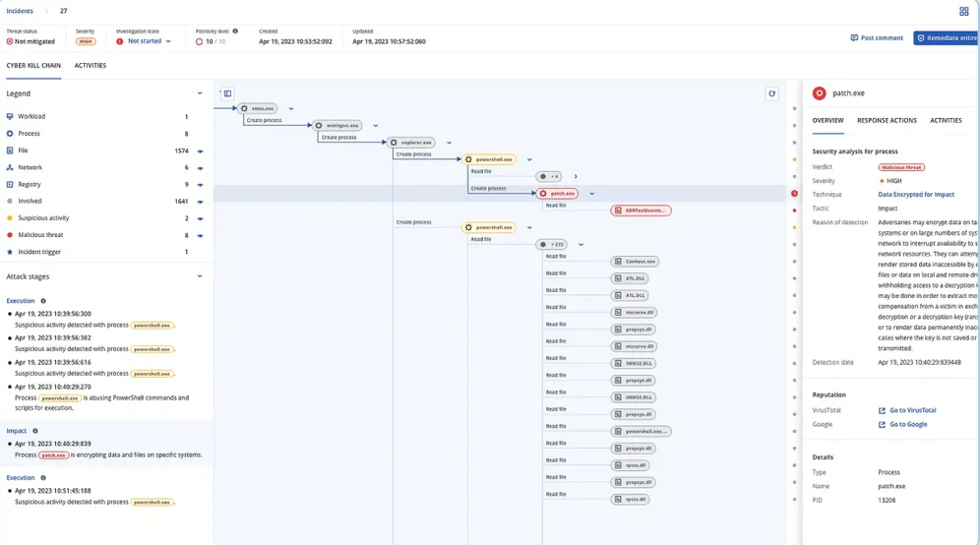Click the Positivity level info icon
980x545 pixels.
(x=235, y=31)
